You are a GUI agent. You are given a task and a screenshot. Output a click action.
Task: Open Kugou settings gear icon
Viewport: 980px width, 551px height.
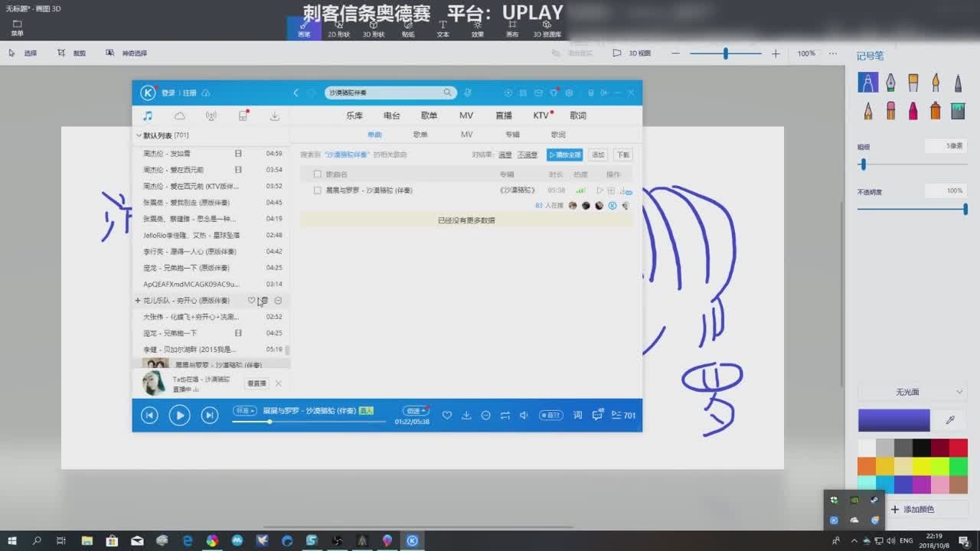pyautogui.click(x=569, y=93)
